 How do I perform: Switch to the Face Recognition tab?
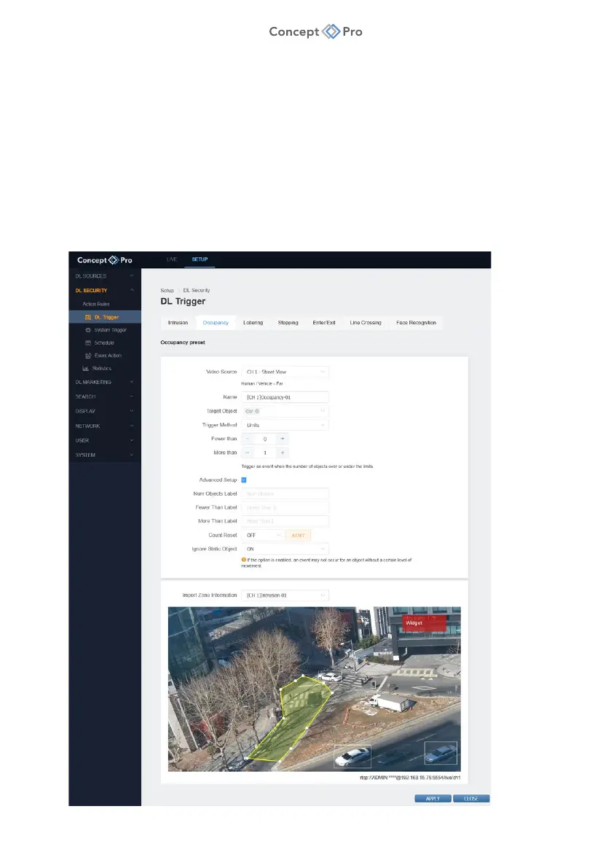(416, 322)
